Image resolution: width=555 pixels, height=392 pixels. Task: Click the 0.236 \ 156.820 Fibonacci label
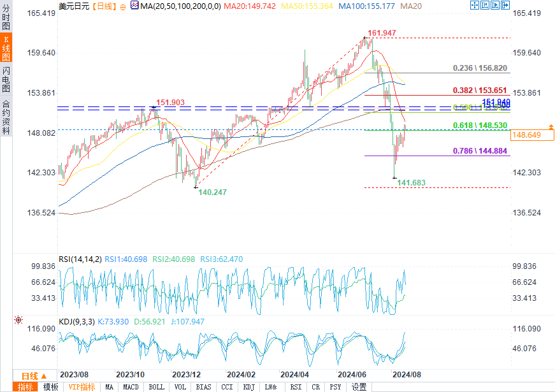480,68
